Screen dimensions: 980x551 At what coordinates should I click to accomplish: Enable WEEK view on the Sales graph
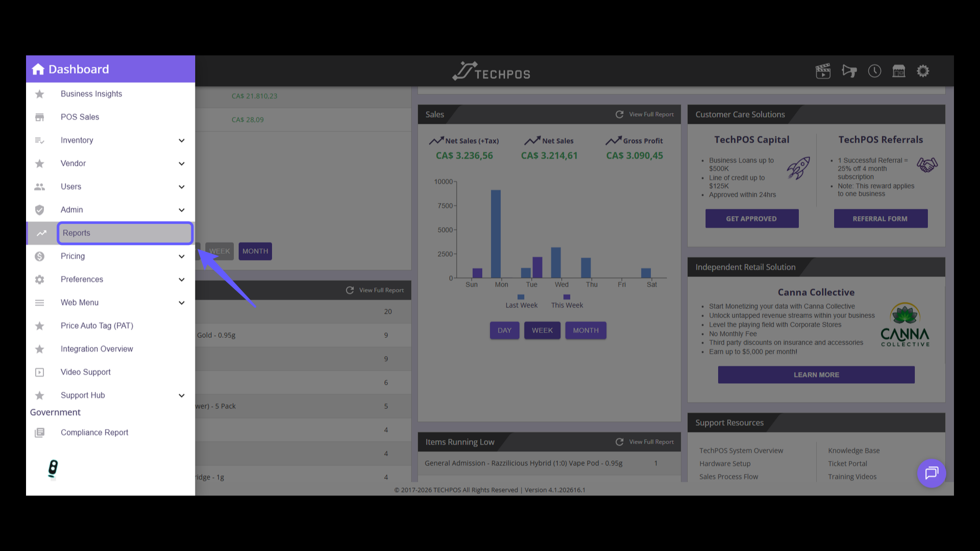click(542, 330)
